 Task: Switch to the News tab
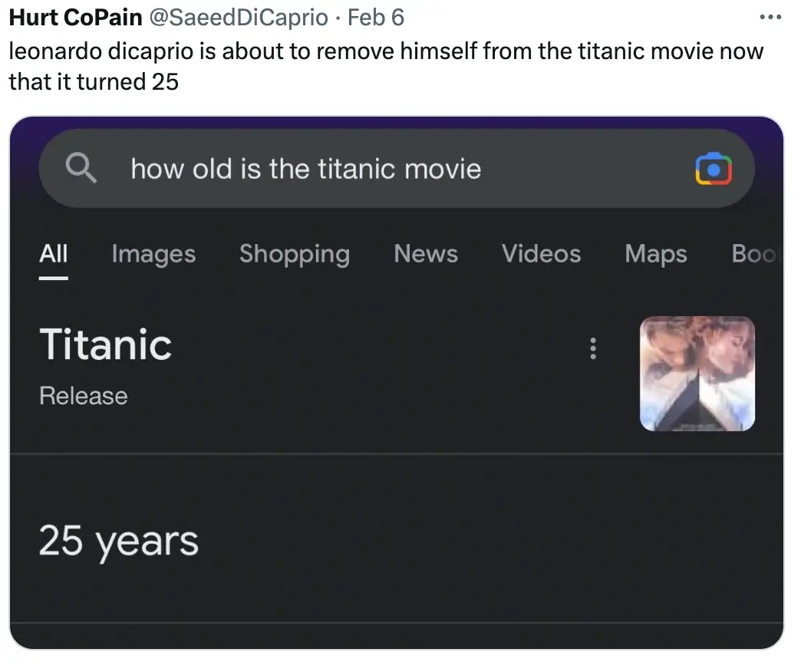425,254
